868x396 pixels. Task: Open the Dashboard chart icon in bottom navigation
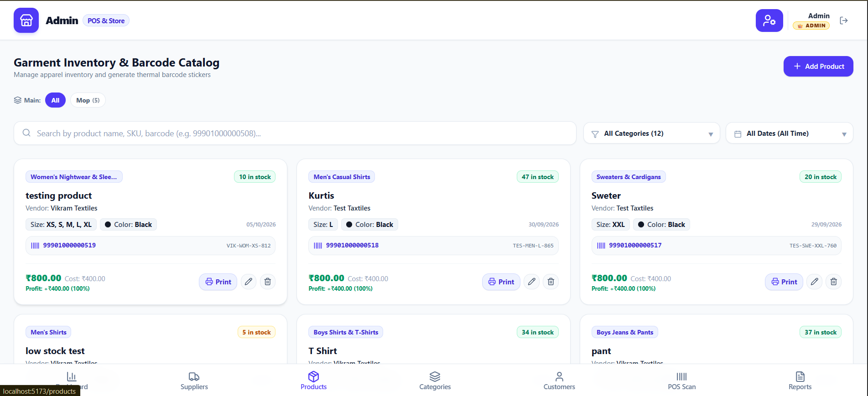click(72, 376)
